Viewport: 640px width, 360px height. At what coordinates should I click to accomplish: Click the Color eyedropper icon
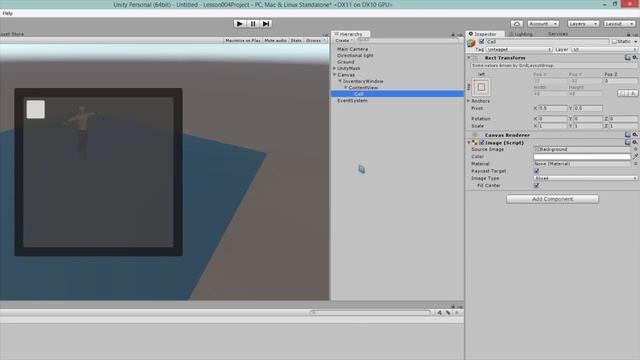click(635, 156)
